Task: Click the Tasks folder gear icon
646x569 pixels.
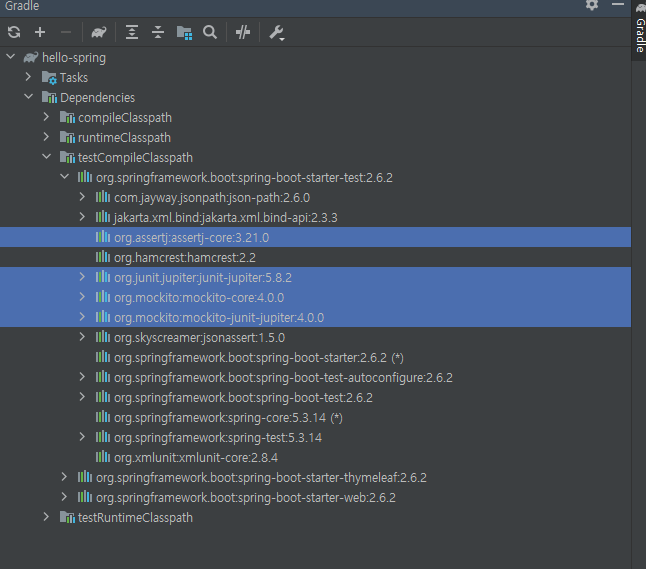Action: 49,78
